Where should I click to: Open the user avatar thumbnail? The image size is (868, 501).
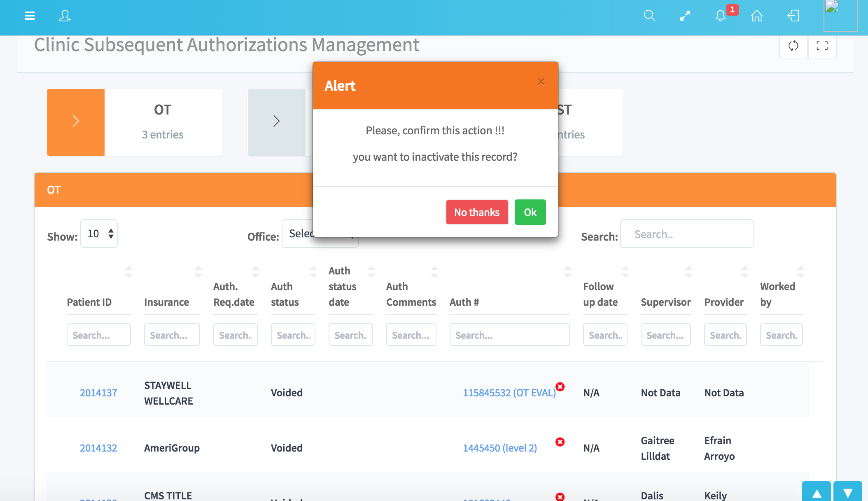tap(840, 16)
